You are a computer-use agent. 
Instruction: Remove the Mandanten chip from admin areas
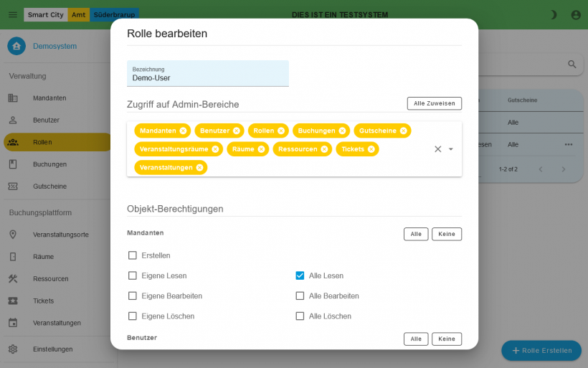click(183, 131)
